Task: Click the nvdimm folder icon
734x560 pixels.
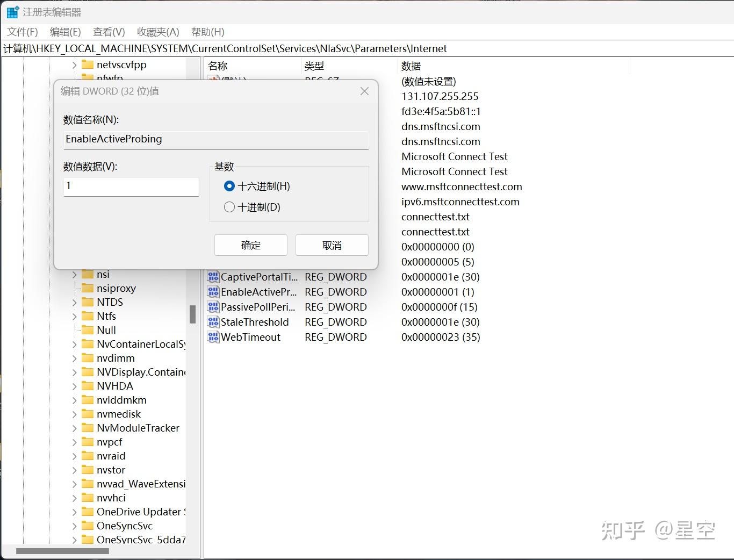Action: (x=88, y=358)
